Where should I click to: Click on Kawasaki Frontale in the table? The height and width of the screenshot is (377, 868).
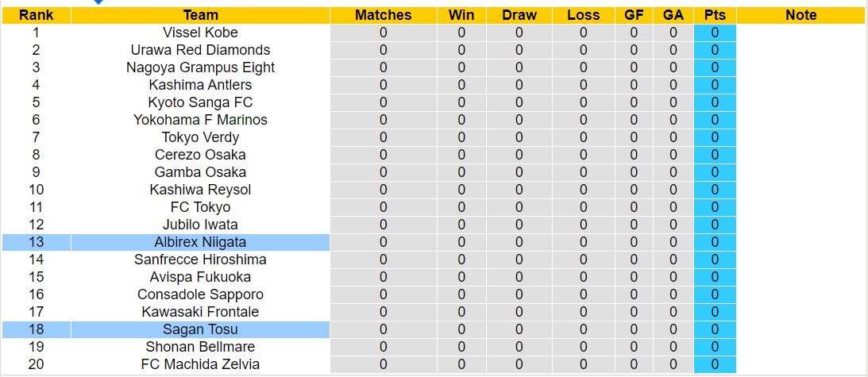click(x=200, y=312)
